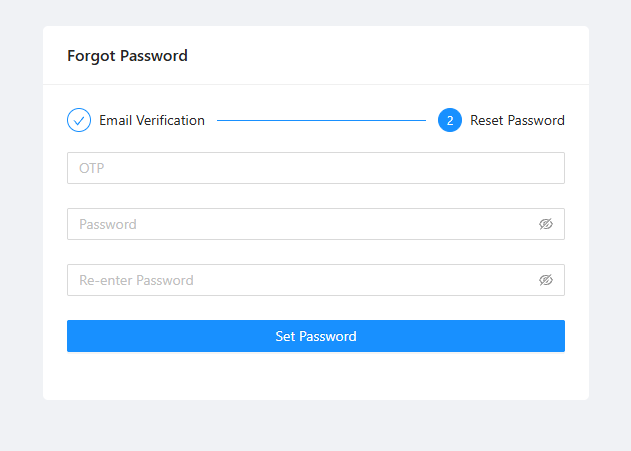
Task: Click the OTP placeholder text
Action: pyautogui.click(x=92, y=168)
